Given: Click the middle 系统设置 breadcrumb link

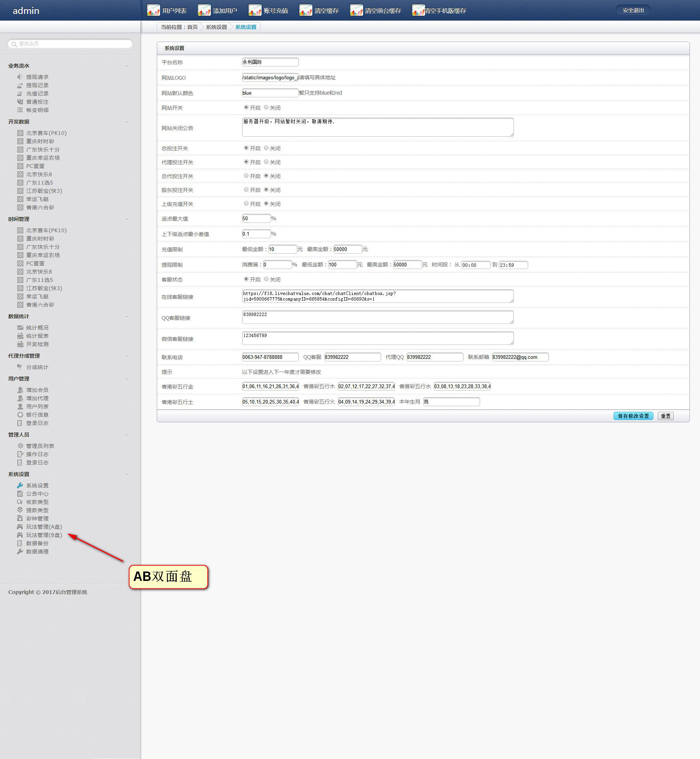Looking at the screenshot, I should tap(216, 27).
